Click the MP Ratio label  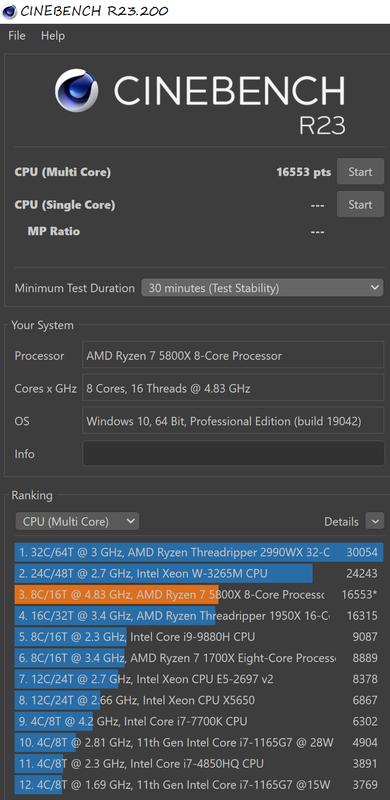point(54,231)
